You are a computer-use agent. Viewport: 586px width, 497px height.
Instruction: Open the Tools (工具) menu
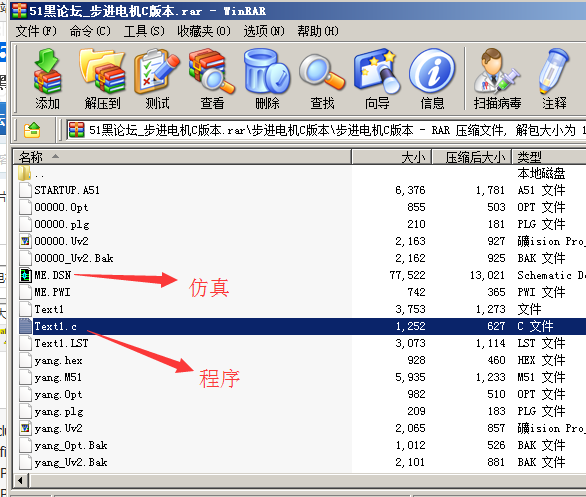(x=144, y=31)
